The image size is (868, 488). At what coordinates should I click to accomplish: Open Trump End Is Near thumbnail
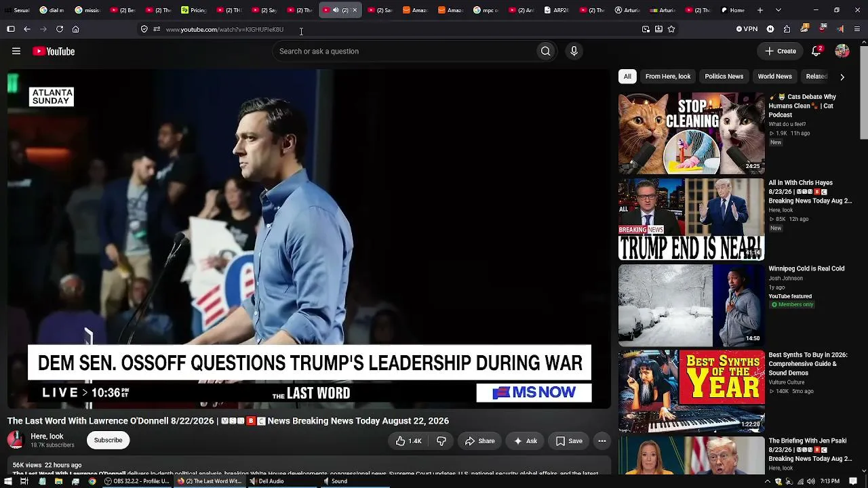(x=691, y=220)
